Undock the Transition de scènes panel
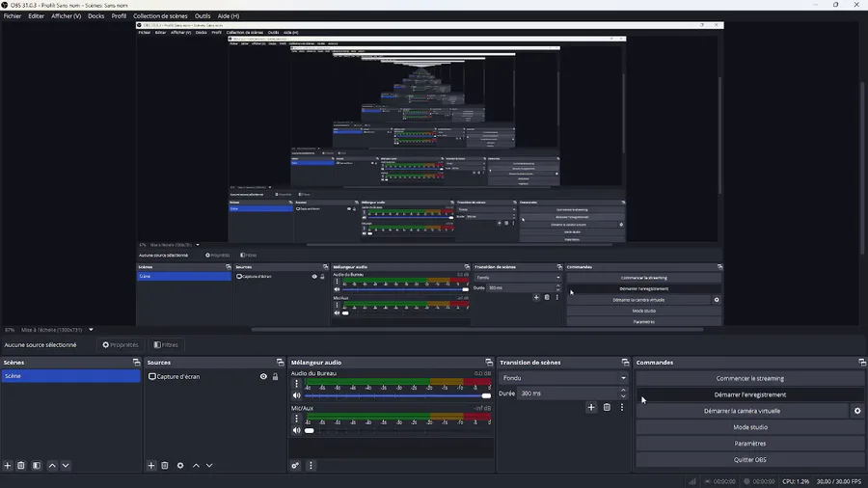Viewport: 868px width, 488px height. (x=626, y=363)
